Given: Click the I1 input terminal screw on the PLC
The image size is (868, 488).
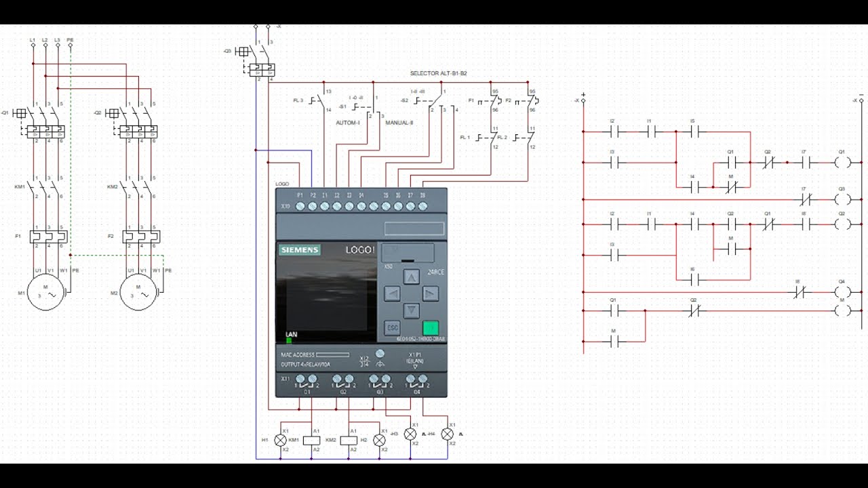Looking at the screenshot, I should click(325, 206).
